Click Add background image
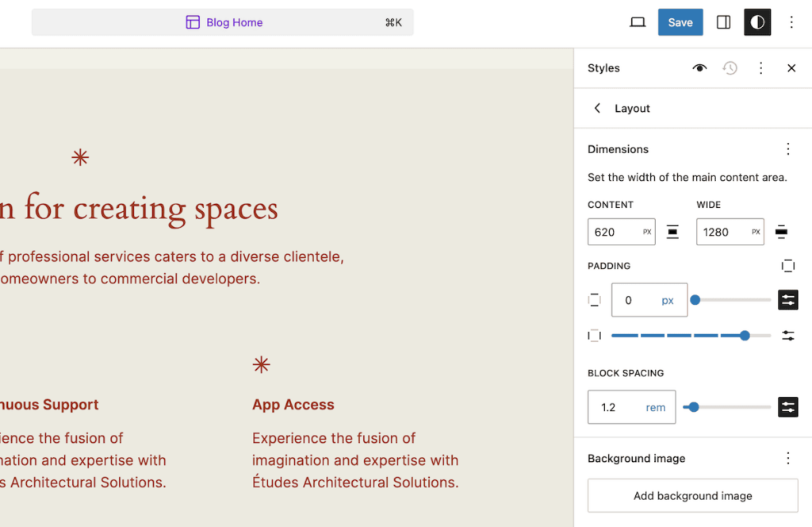The width and height of the screenshot is (812, 527). click(691, 495)
